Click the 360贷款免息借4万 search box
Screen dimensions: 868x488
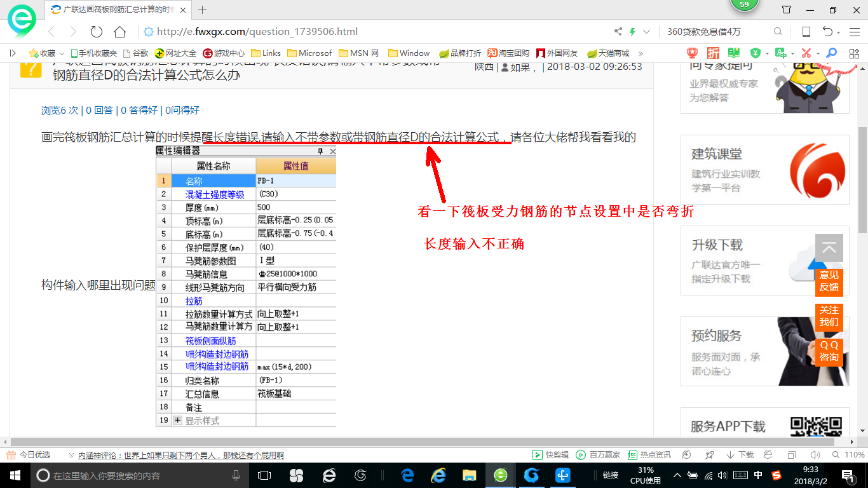point(717,32)
